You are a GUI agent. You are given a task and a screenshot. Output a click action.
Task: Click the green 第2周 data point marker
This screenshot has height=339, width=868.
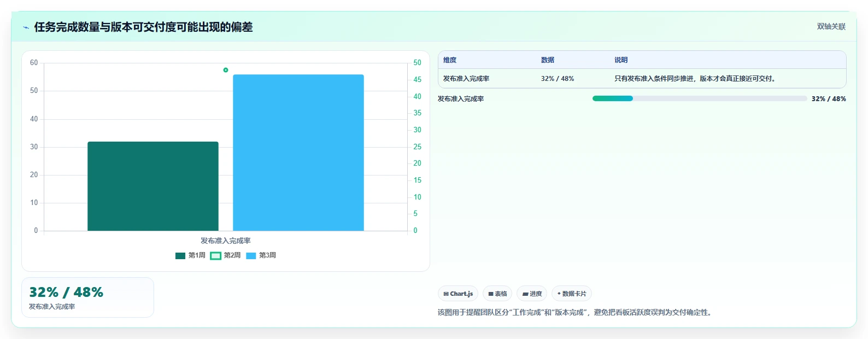click(226, 70)
